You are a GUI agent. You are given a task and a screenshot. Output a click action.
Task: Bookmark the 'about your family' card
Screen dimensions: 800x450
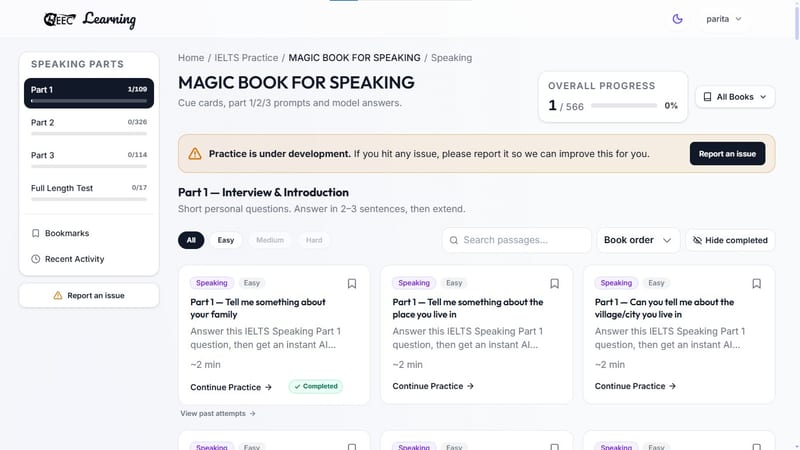pos(352,284)
